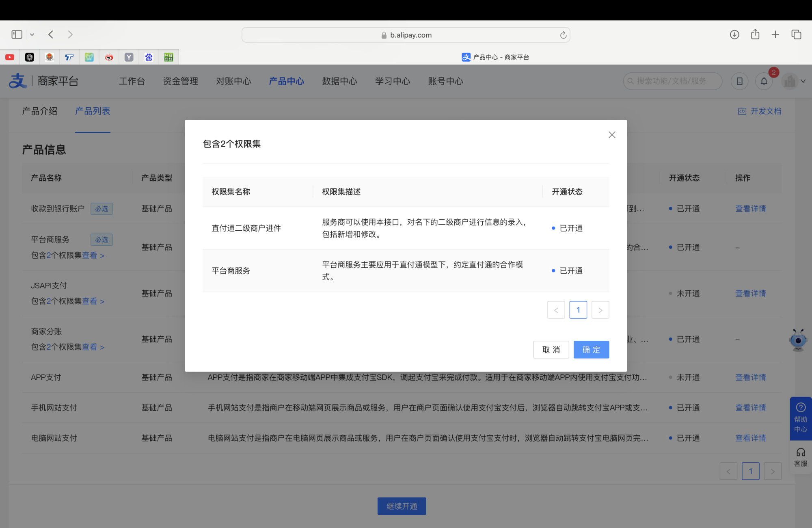Open the 资金管理 menu
The image size is (812, 528).
[x=180, y=81]
